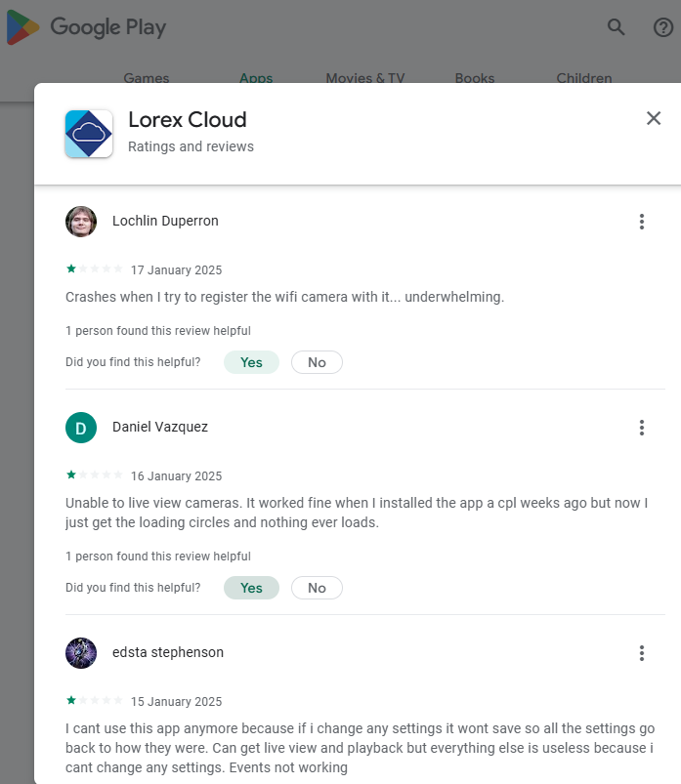The image size is (681, 784).
Task: Click the Lorex Cloud app icon
Action: pos(89,134)
